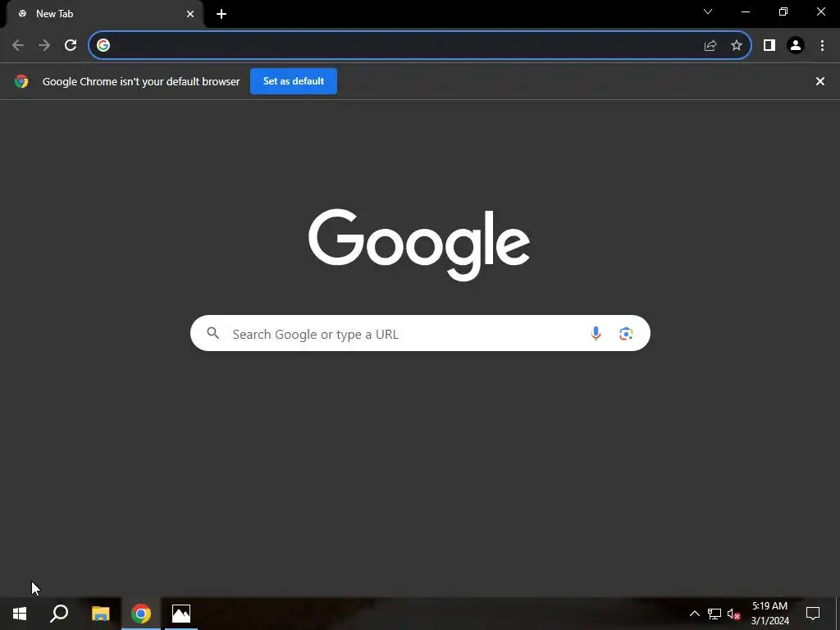The width and height of the screenshot is (840, 630).
Task: Expand the tab search dropdown arrow
Action: pos(708,11)
